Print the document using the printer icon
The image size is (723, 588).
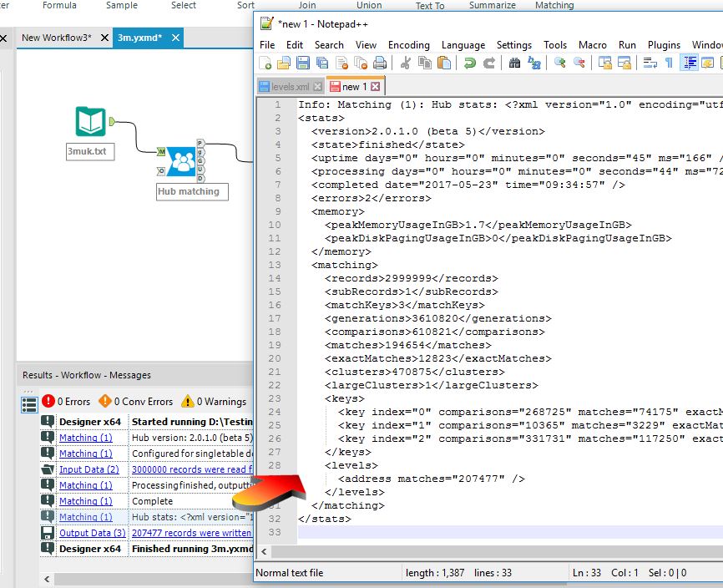(380, 63)
